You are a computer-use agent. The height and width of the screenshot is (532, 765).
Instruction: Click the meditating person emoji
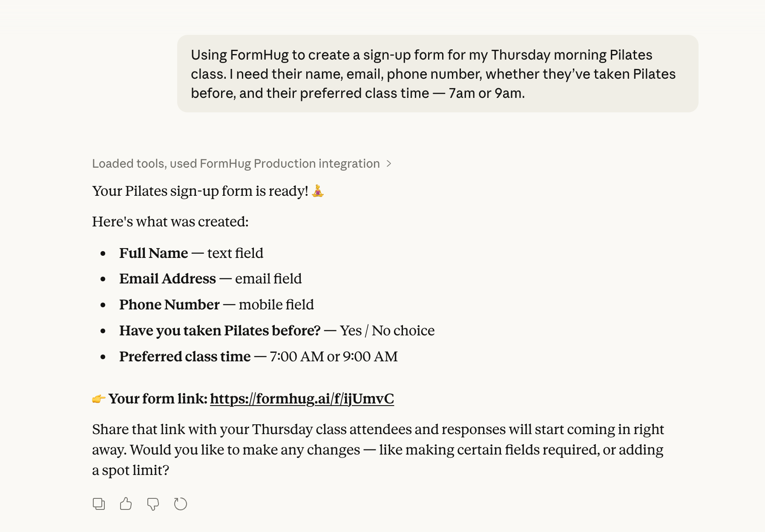(x=318, y=191)
